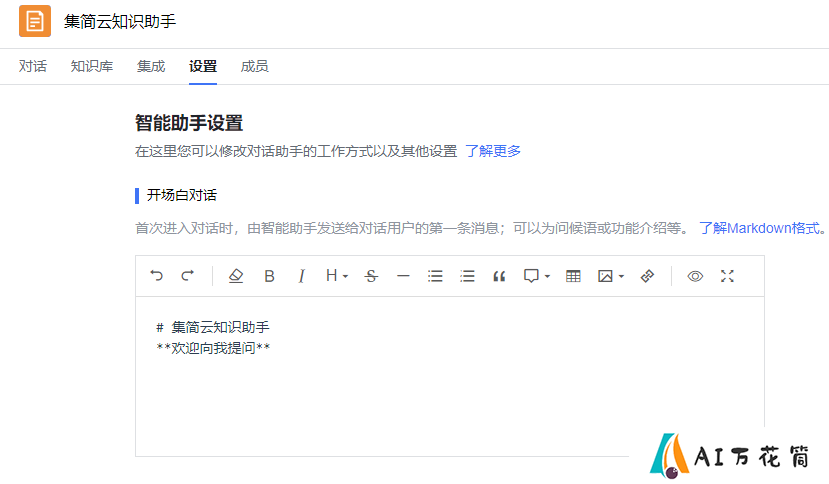Insert a horizontal rule line
The height and width of the screenshot is (484, 829).
tap(403, 276)
